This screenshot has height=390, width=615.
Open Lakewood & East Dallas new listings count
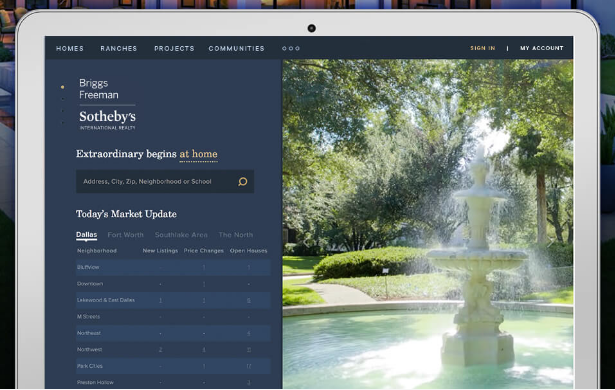point(160,300)
